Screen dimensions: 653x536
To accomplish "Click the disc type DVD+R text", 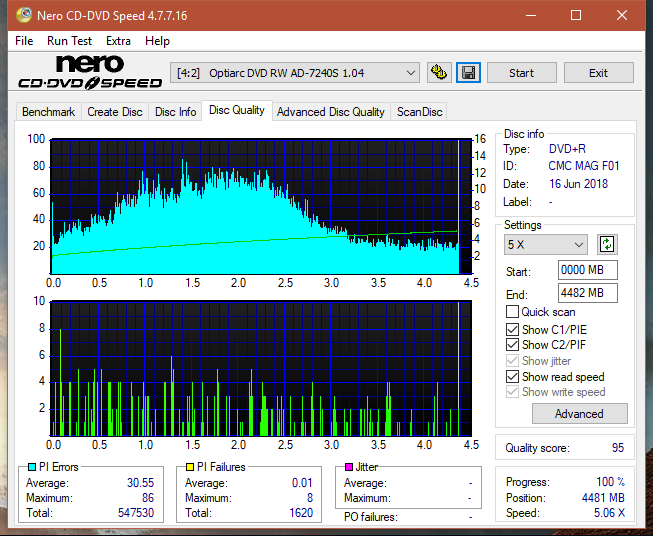I will tap(567, 149).
